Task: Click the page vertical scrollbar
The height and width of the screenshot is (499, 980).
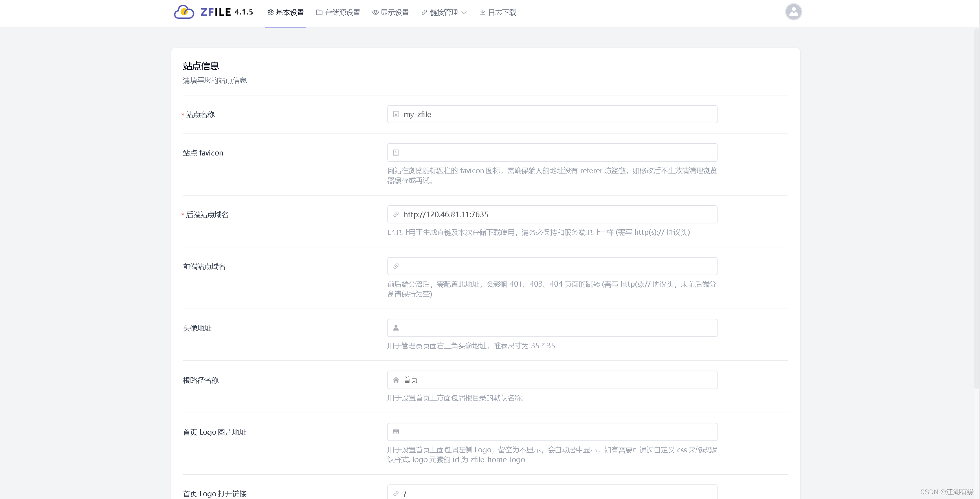Action: [x=976, y=208]
